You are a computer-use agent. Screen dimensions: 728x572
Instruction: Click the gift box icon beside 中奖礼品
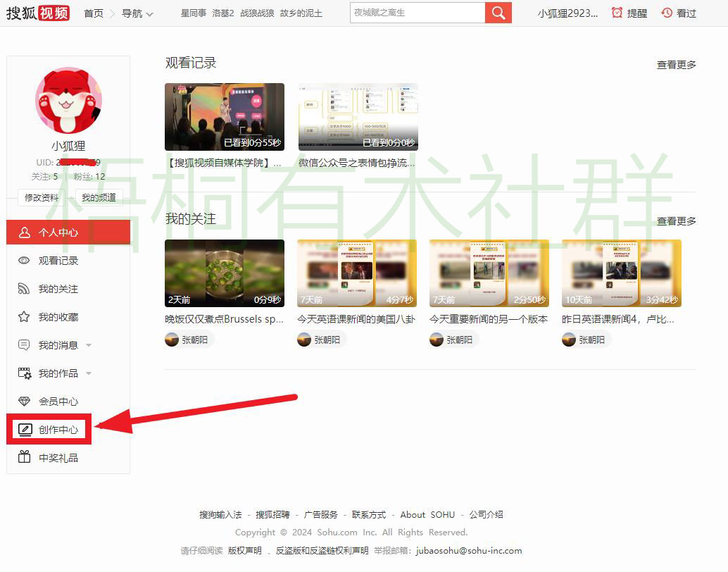[24, 457]
